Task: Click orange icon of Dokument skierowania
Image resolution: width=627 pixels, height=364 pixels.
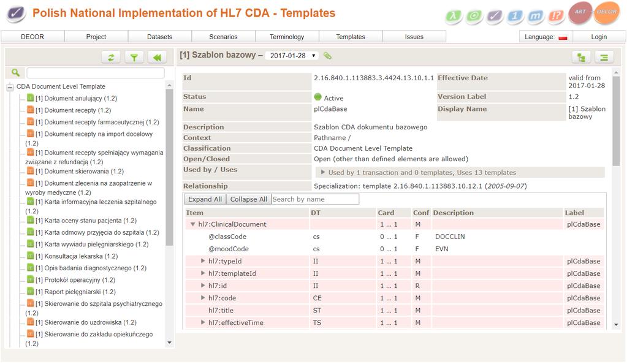Action: pos(31,171)
